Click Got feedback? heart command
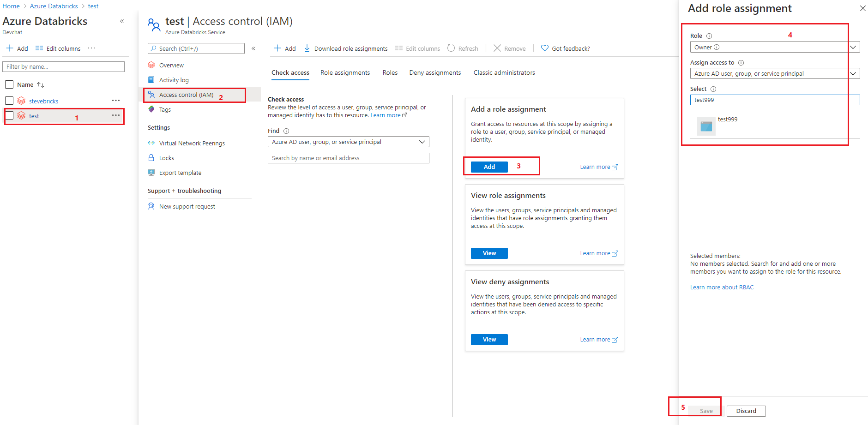This screenshot has width=868, height=425. pyautogui.click(x=565, y=48)
